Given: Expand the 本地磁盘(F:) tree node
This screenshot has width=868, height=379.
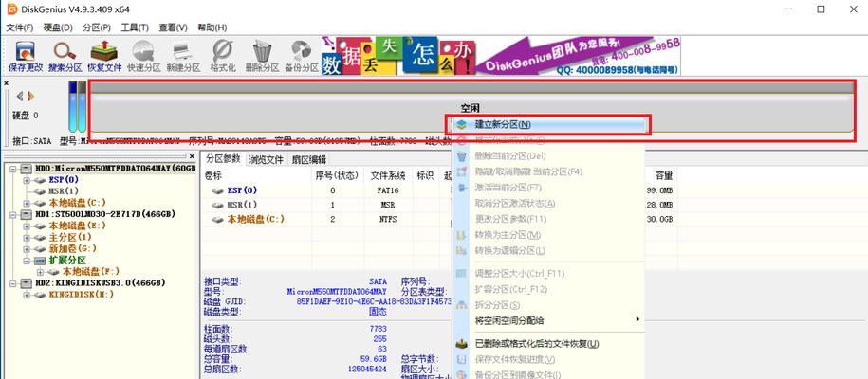Looking at the screenshot, I should tap(41, 272).
